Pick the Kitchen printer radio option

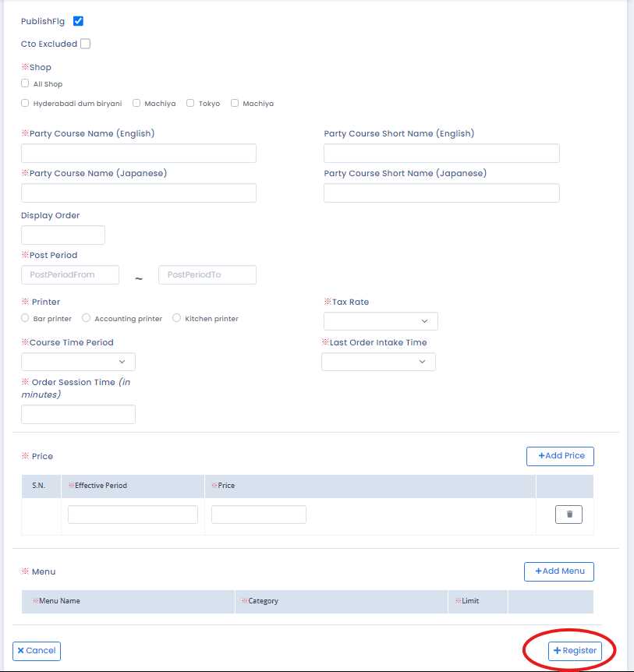(177, 318)
